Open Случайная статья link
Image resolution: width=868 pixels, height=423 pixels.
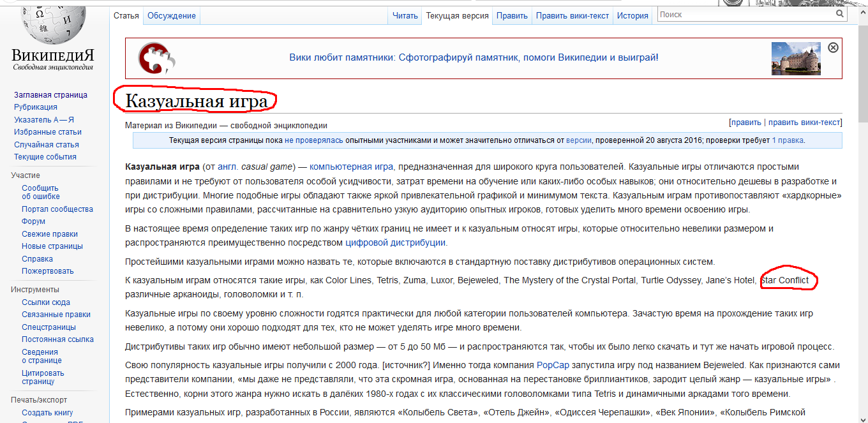[x=47, y=145]
